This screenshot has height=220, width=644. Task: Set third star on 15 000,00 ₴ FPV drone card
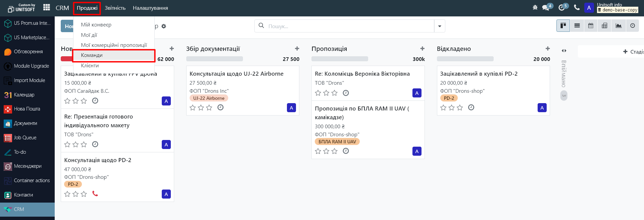[84, 101]
